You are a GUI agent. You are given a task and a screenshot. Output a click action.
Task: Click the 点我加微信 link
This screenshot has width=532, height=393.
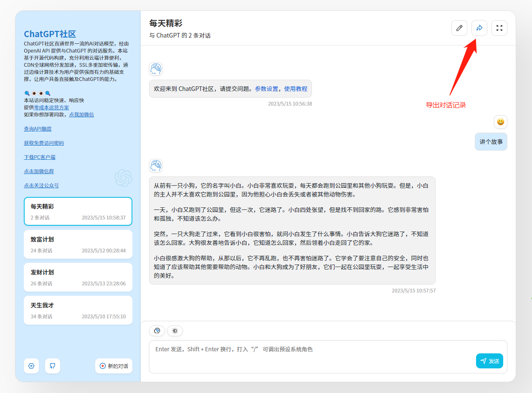(x=81, y=115)
